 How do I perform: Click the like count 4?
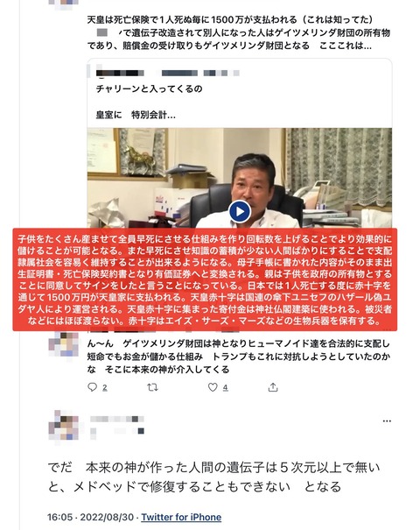click(225, 388)
